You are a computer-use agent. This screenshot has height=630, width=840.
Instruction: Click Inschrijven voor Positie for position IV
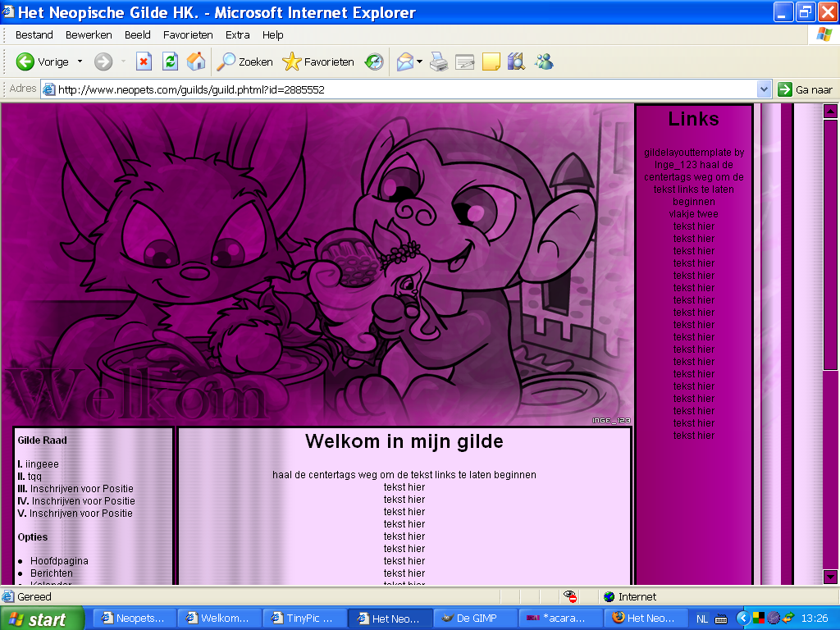click(83, 501)
